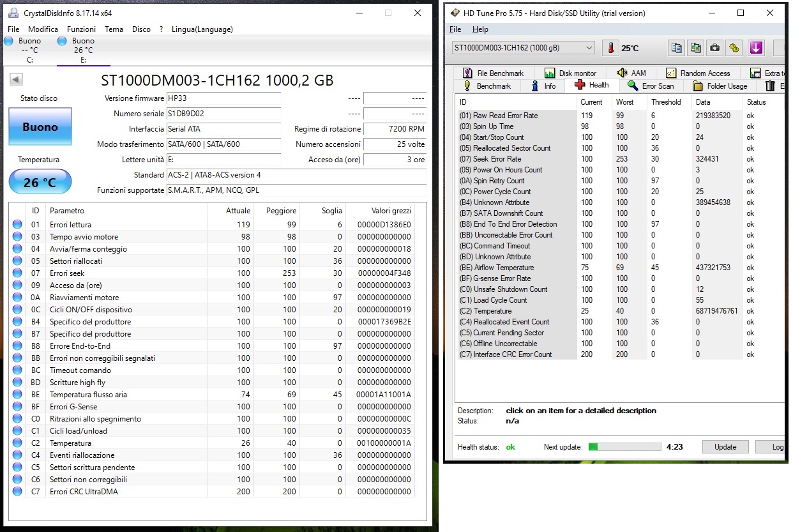This screenshot has height=532, width=793.
Task: Select the E: disk status indicator
Action: tap(83, 50)
